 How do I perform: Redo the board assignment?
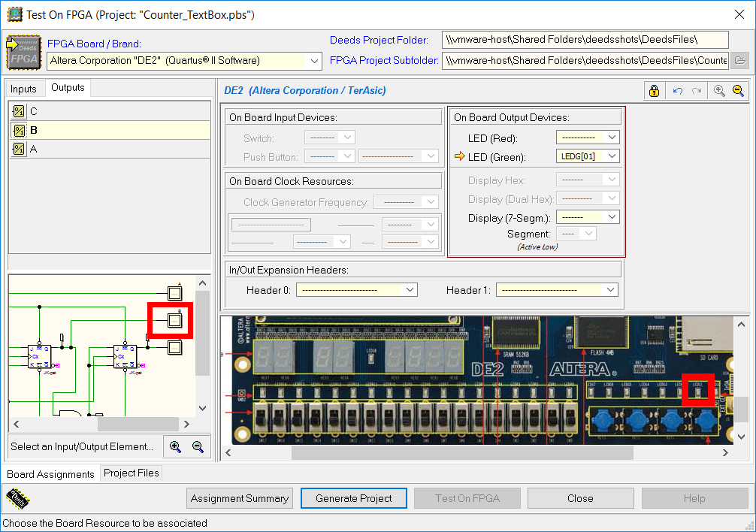[696, 91]
